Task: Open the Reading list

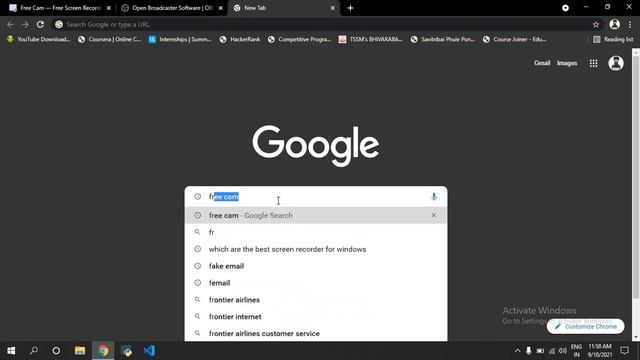Action: tap(613, 39)
